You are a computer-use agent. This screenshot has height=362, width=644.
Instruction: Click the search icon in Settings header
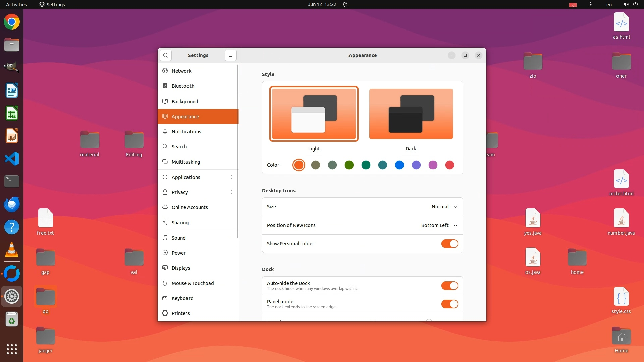tap(166, 55)
